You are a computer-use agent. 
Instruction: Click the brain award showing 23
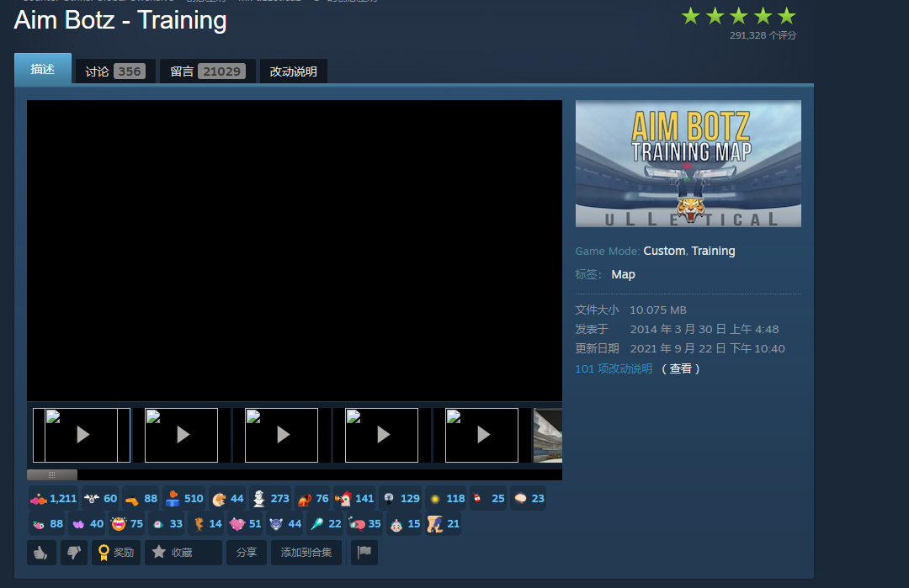click(x=529, y=498)
